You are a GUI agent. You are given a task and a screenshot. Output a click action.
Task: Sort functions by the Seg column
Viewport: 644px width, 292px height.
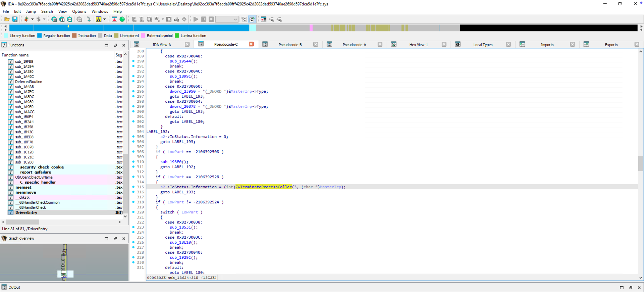pos(119,55)
